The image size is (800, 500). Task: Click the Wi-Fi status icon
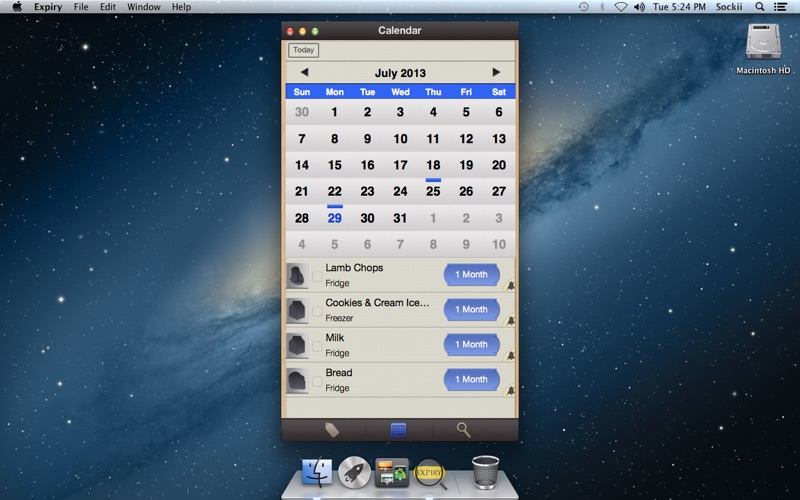pos(620,7)
